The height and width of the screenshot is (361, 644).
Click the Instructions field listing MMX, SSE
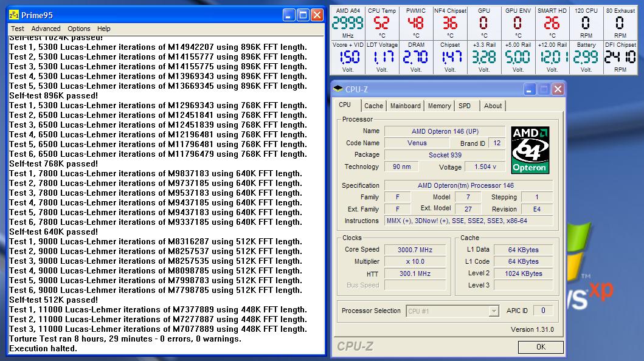(x=468, y=221)
